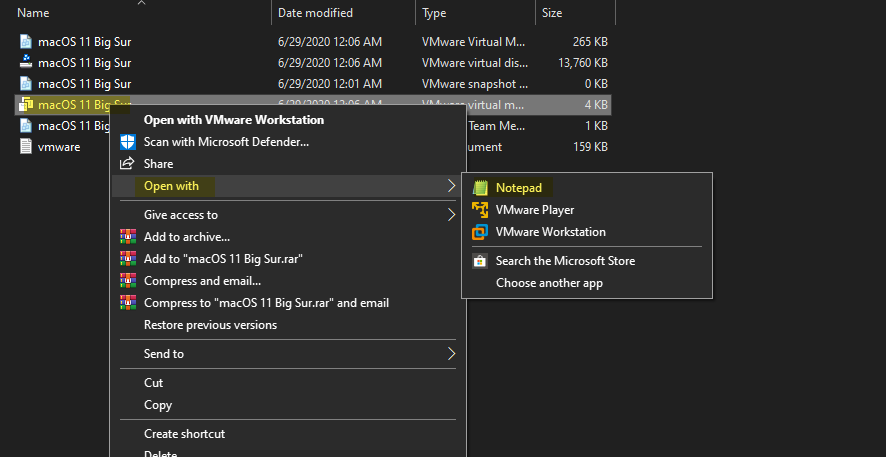Select the VMware snapshot file icon (0 KB)
The height and width of the screenshot is (457, 886).
(26, 84)
